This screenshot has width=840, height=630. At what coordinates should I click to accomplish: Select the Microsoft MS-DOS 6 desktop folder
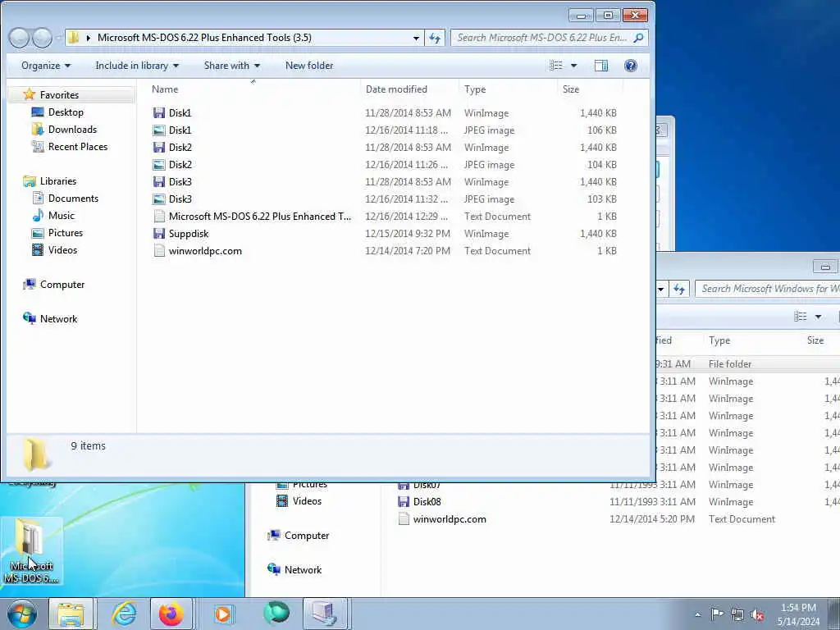tap(32, 552)
